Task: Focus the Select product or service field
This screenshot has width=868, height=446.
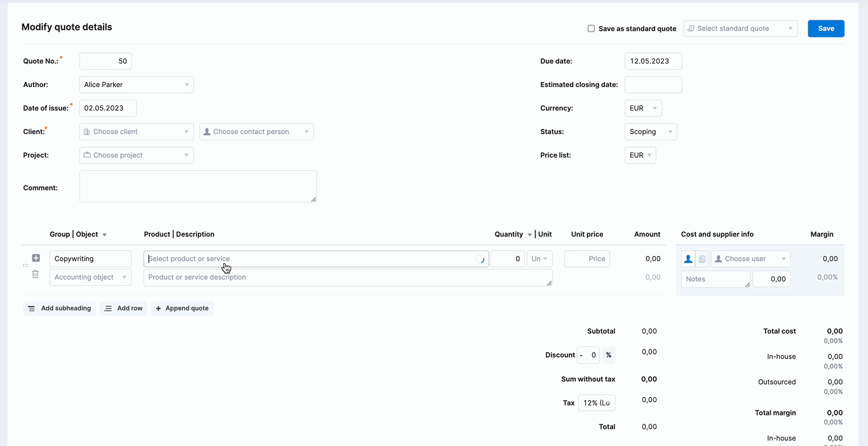Action: (x=316, y=259)
